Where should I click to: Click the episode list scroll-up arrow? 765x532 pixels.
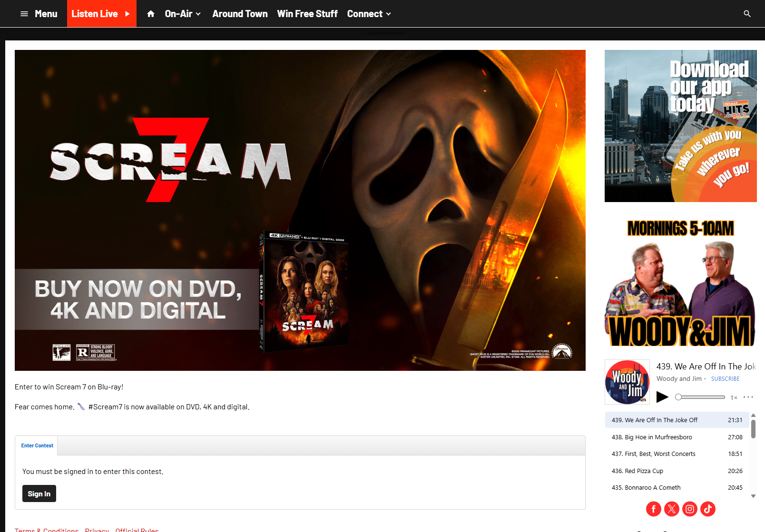coord(753,415)
